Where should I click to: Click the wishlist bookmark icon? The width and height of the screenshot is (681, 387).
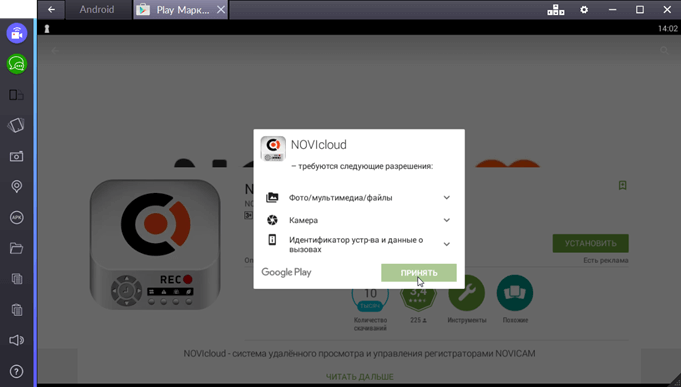(x=622, y=185)
